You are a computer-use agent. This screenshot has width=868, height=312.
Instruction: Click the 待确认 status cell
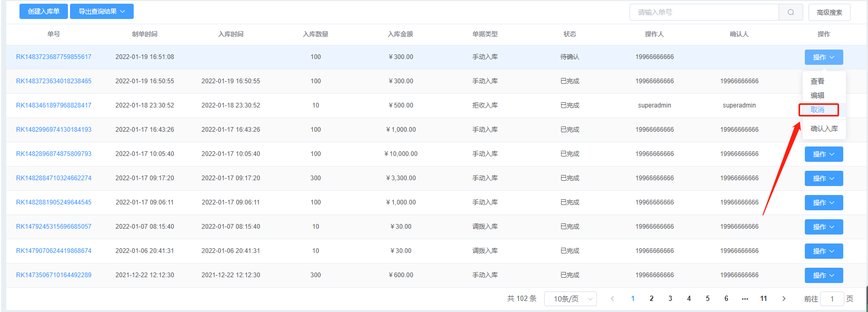(570, 57)
